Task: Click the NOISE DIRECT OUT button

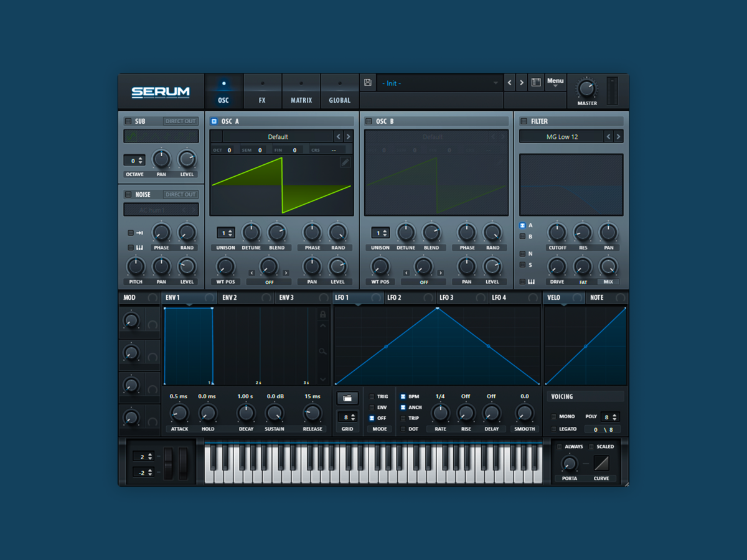Action: (x=181, y=195)
